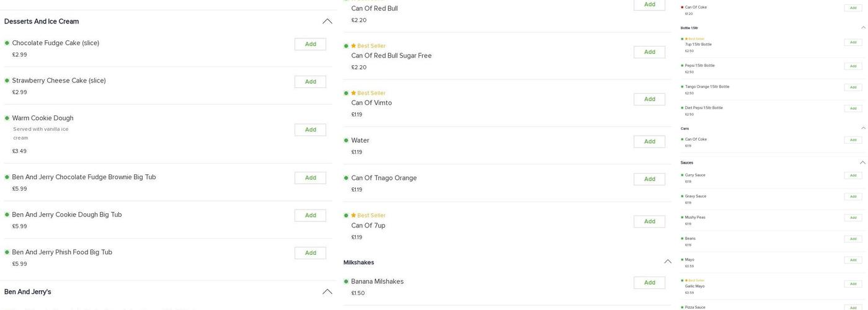Add Ben And Jerry Phish Food Big Tub
868x310 pixels.
(310, 253)
